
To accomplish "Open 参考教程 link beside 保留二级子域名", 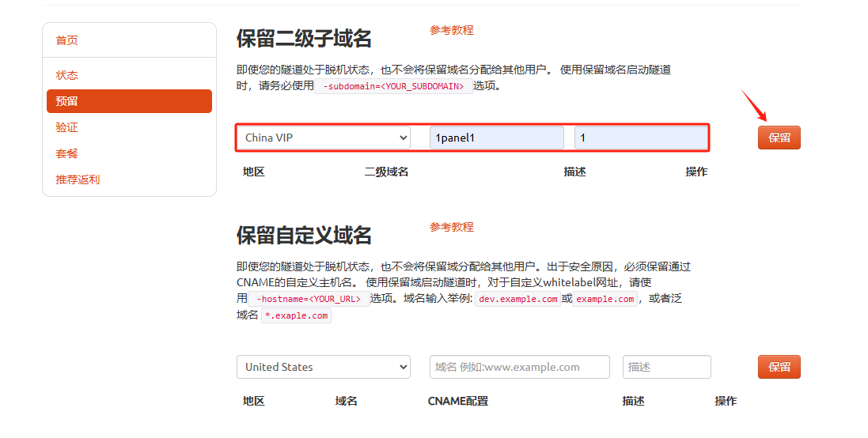I will [x=452, y=30].
